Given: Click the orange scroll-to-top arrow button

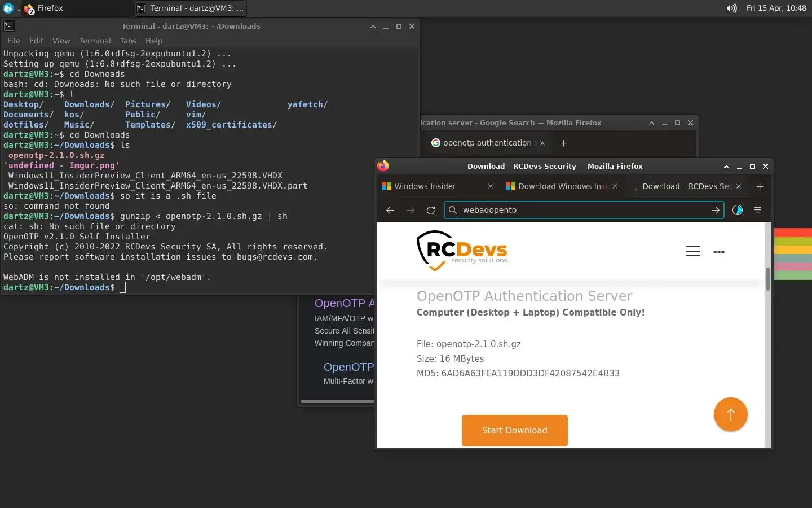Looking at the screenshot, I should point(731,414).
